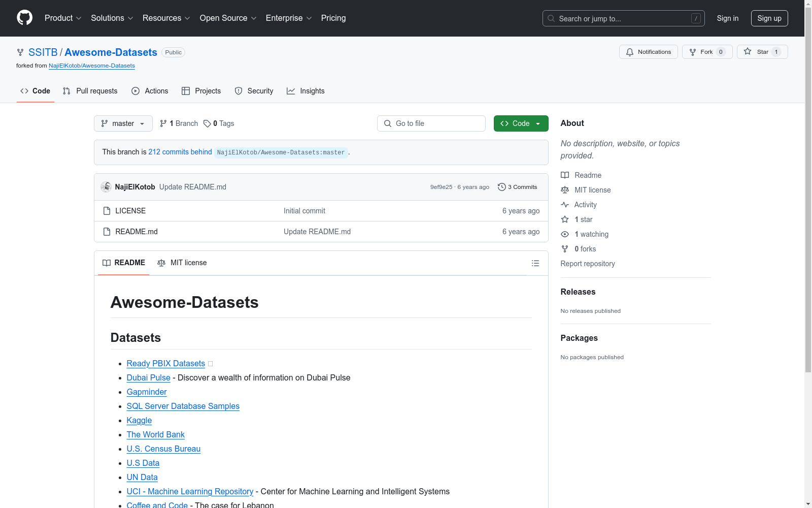Focus the Go to file input
The width and height of the screenshot is (812, 508).
point(431,123)
